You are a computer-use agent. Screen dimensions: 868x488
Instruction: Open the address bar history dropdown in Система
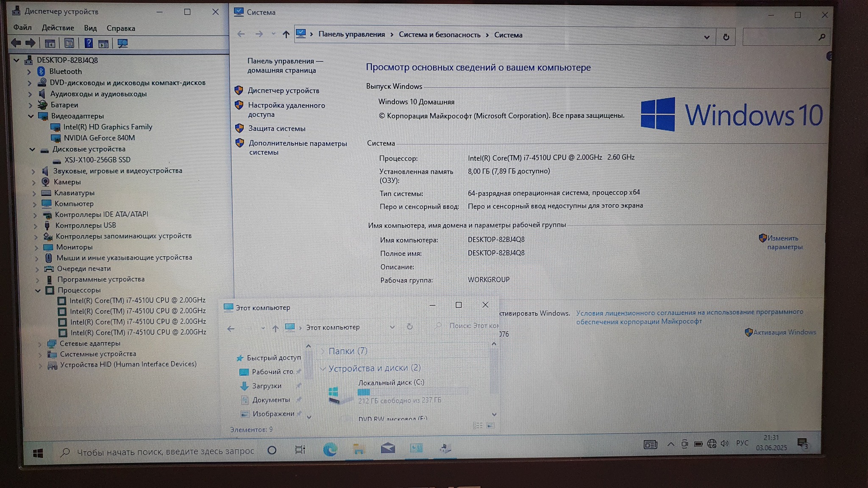(707, 37)
